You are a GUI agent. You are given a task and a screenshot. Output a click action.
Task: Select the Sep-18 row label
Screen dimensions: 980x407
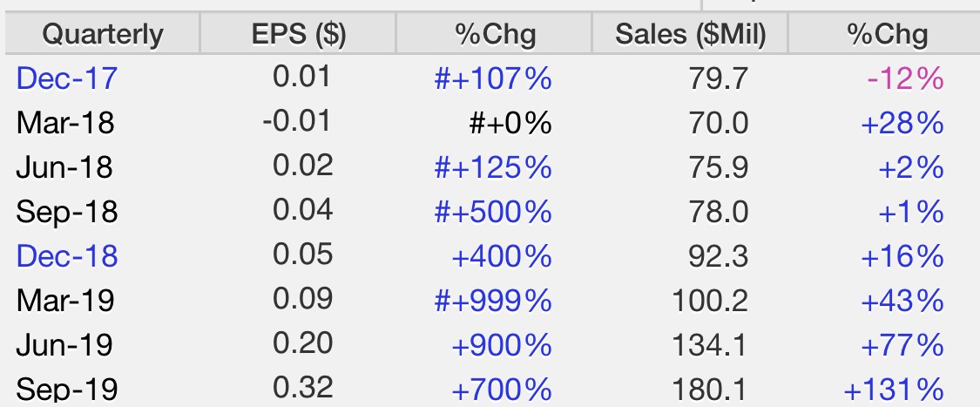pos(67,212)
